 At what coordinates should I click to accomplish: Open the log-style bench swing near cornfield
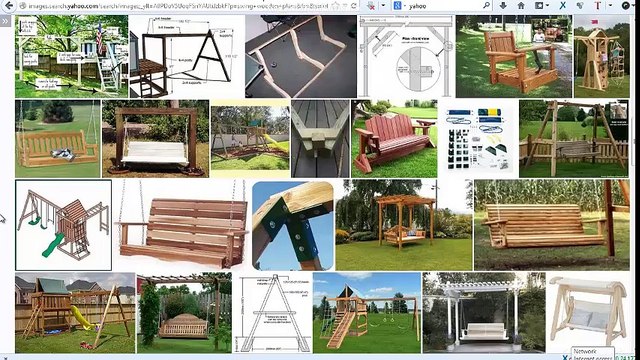tap(551, 225)
